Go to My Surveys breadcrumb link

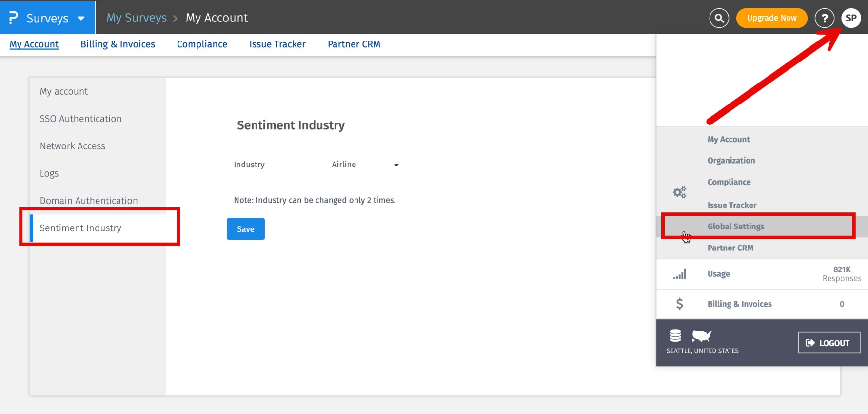[137, 18]
